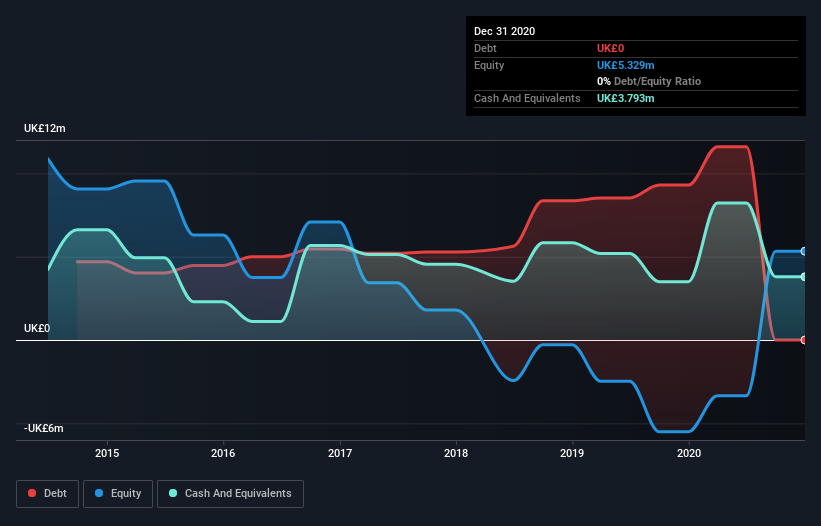Screen dimensions: 821x526
Task: Click the Debt row label in tooltip
Action: click(485, 48)
